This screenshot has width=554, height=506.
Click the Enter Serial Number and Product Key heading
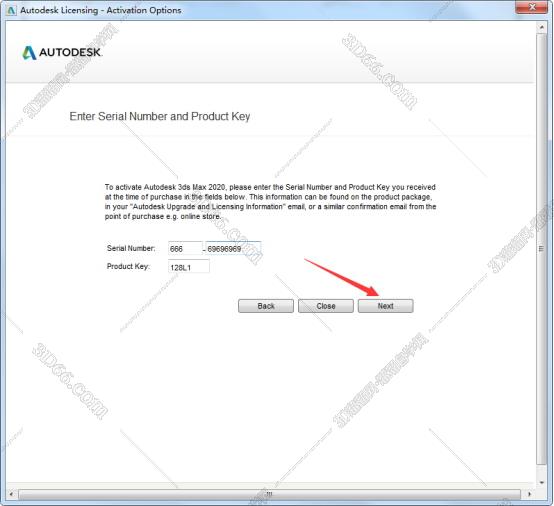[160, 116]
